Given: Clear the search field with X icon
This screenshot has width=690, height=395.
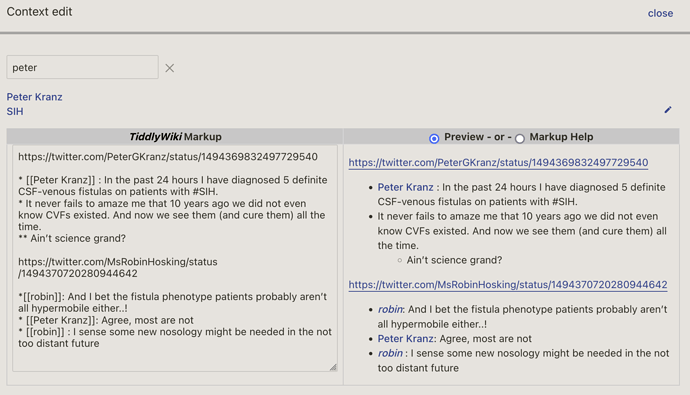Looking at the screenshot, I should tap(169, 68).
